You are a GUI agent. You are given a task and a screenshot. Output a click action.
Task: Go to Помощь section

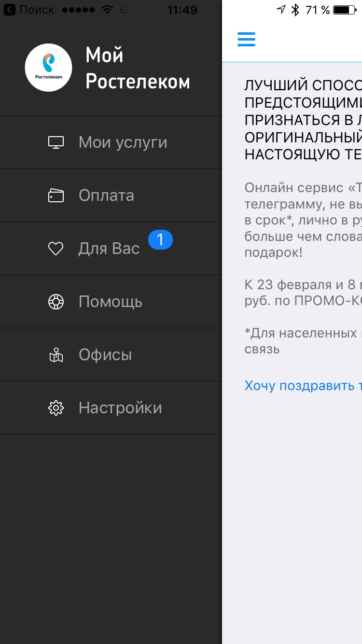coord(111,302)
